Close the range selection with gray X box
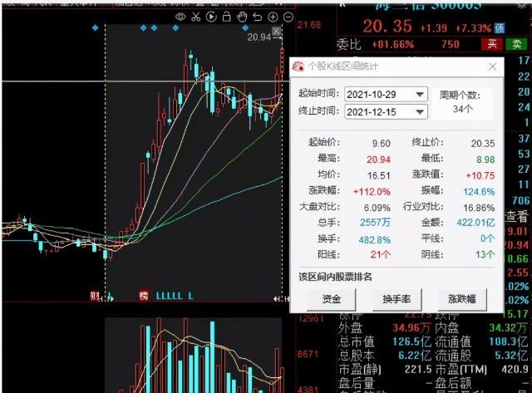Image resolution: width=532 pixels, height=393 pixels. pos(277,32)
